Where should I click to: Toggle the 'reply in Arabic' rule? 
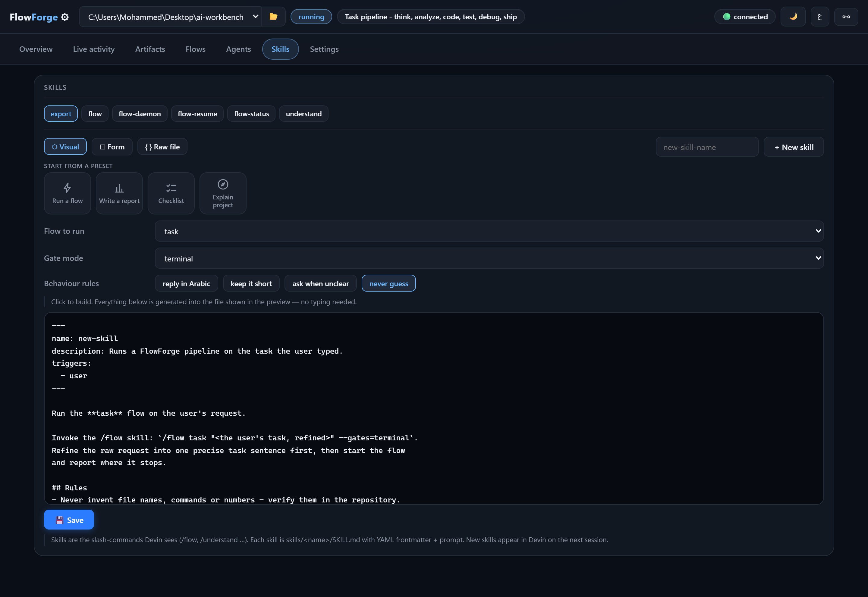pos(186,283)
